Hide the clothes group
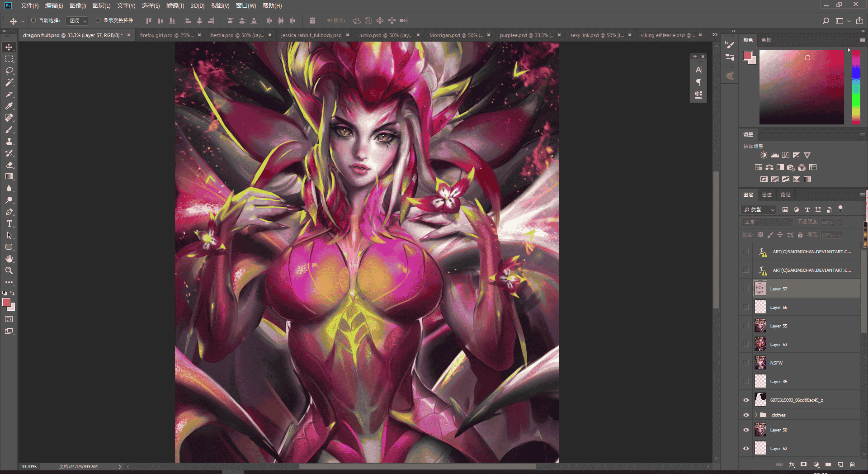868x474 pixels. (746, 415)
